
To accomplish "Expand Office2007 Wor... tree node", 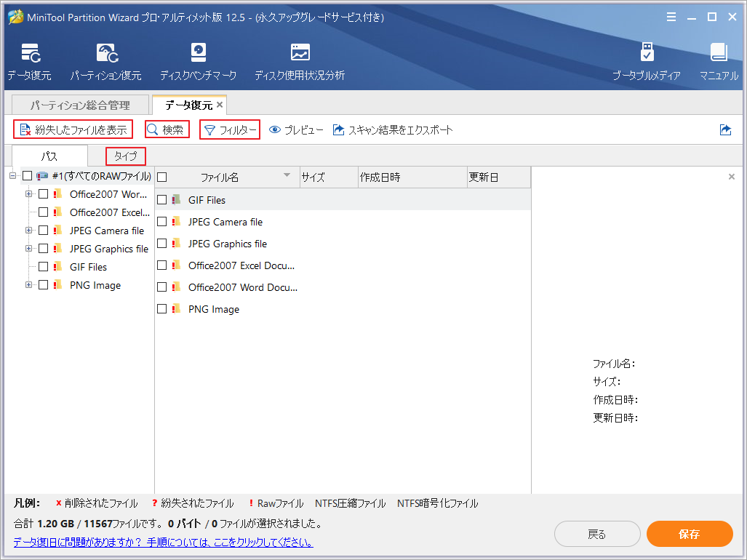I will point(28,193).
